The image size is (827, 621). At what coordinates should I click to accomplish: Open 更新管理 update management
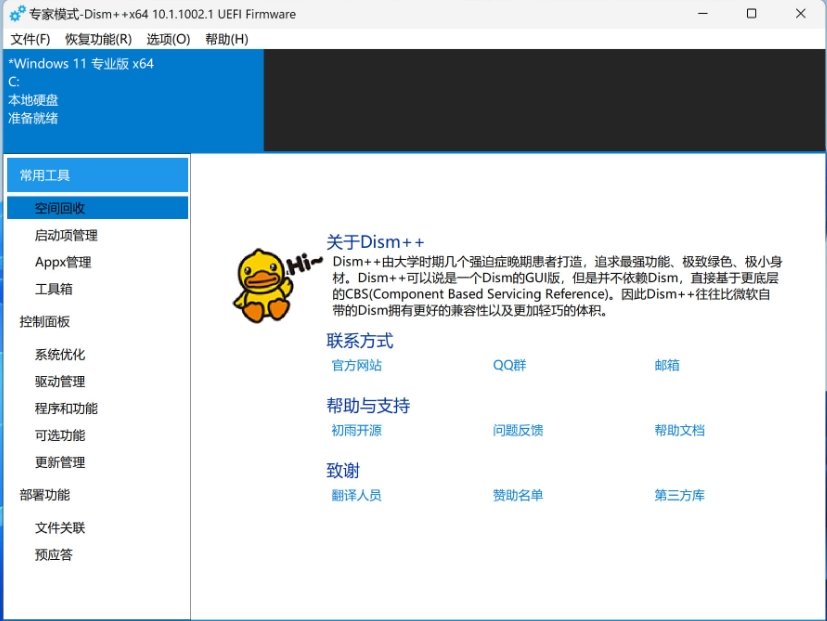(58, 462)
